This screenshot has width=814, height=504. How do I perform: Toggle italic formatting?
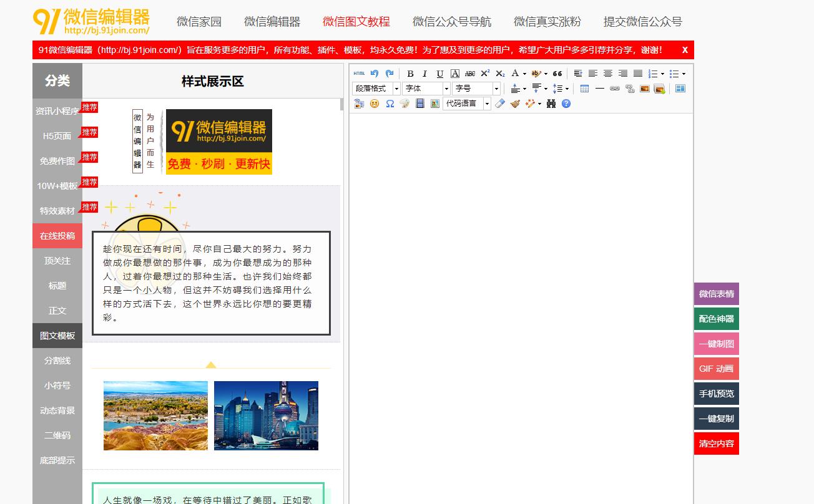[x=424, y=74]
